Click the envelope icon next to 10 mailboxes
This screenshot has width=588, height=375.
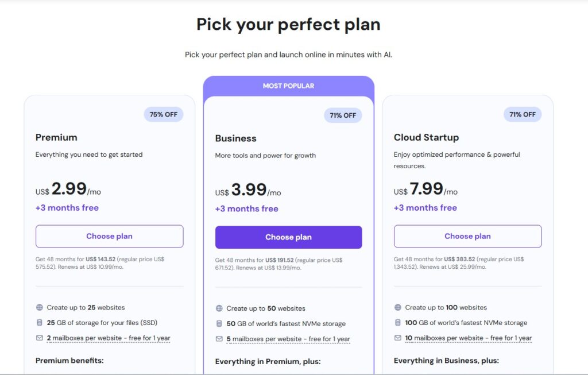398,338
